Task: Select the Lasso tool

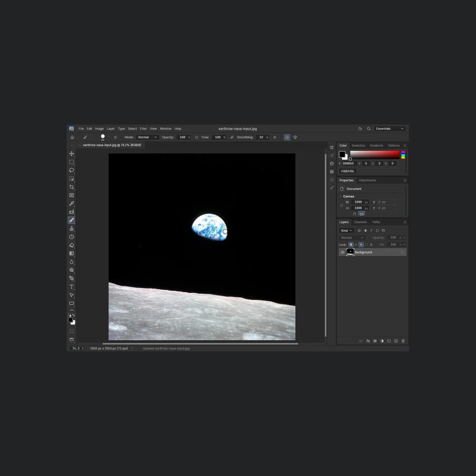Action: [x=72, y=170]
